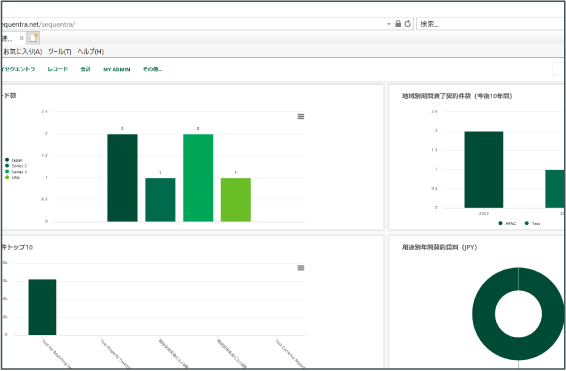566x371 pixels.
Task: Close the current browser tab
Action: coord(22,38)
